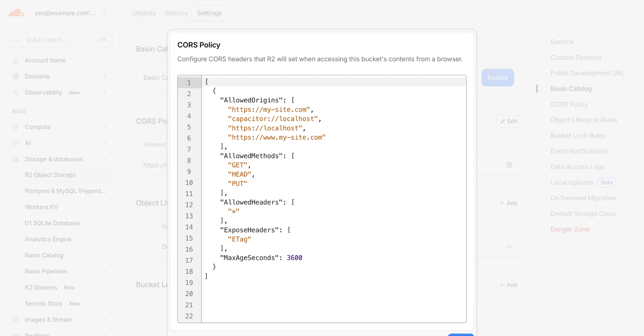644x336 pixels.
Task: Click line number 1 in editor gutter
Action: coord(189,83)
